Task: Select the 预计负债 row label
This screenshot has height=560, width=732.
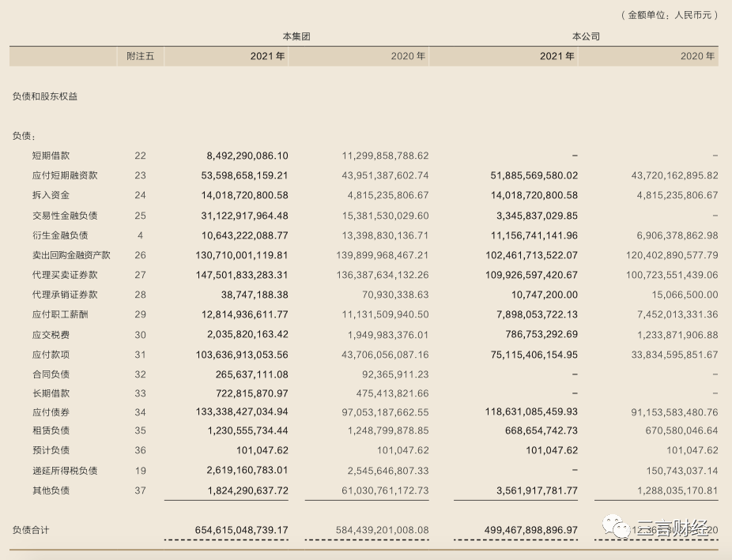Action: 51,450
